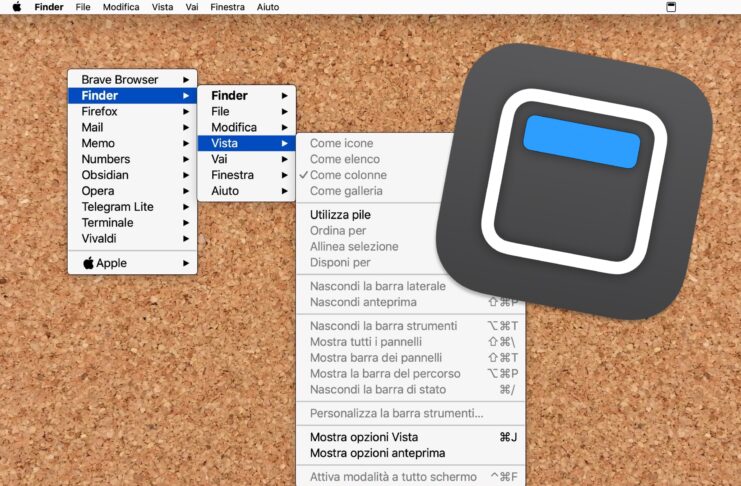
Task: Expand the Obsidian app entry
Action: 132,175
